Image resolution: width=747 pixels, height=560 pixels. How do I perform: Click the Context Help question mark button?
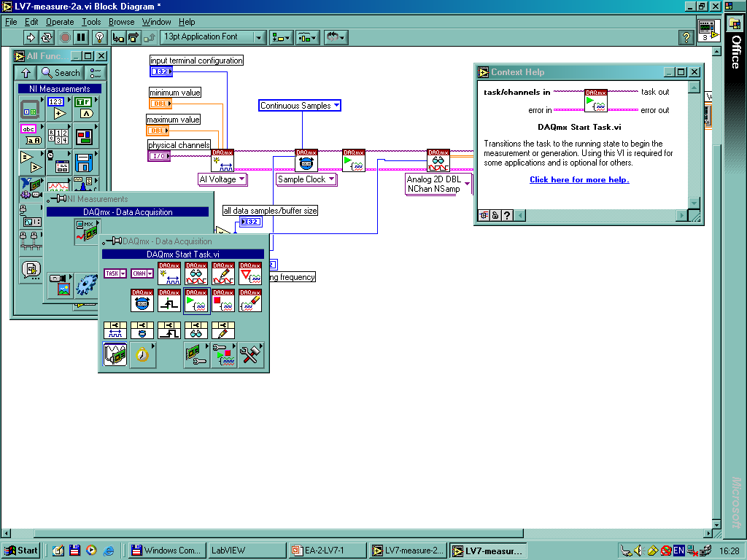686,38
